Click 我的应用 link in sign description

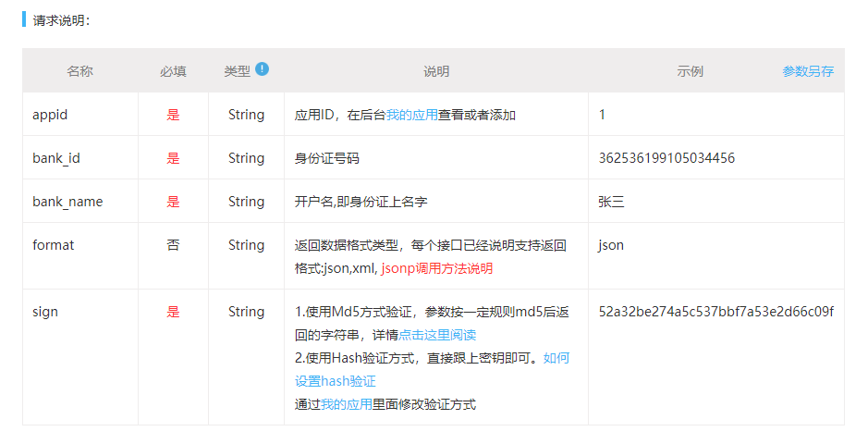[346, 404]
